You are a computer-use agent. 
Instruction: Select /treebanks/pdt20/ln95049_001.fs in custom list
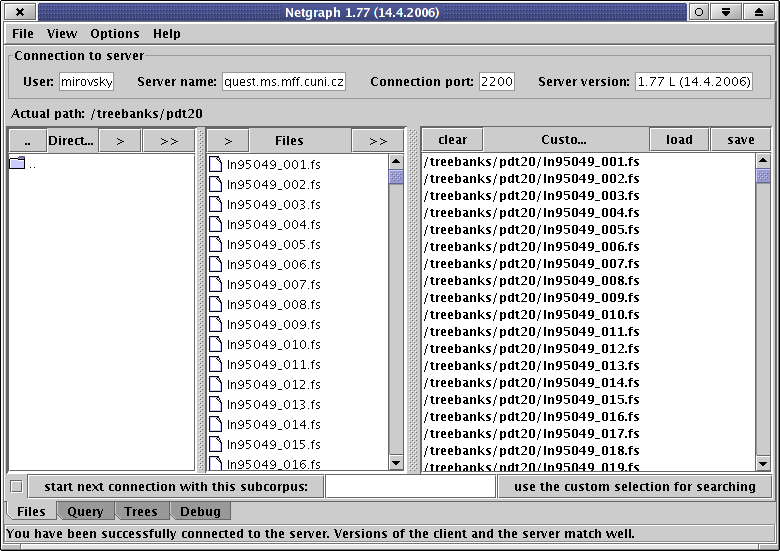pyautogui.click(x=531, y=162)
